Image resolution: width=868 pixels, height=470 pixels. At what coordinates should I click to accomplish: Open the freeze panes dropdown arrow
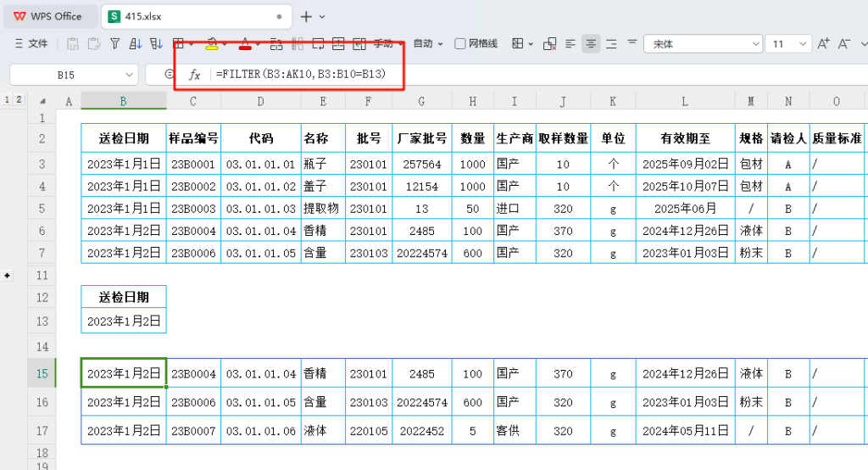pos(531,44)
